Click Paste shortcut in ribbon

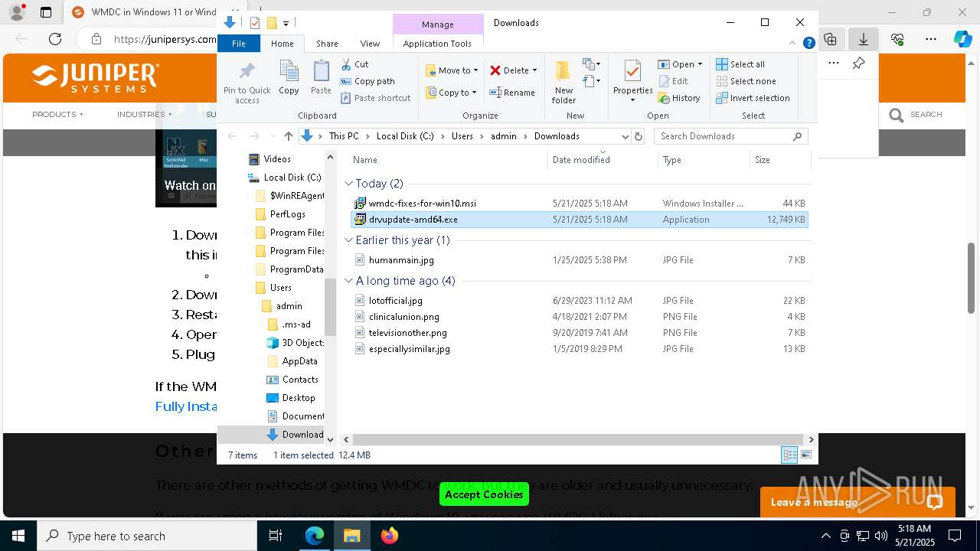(375, 98)
